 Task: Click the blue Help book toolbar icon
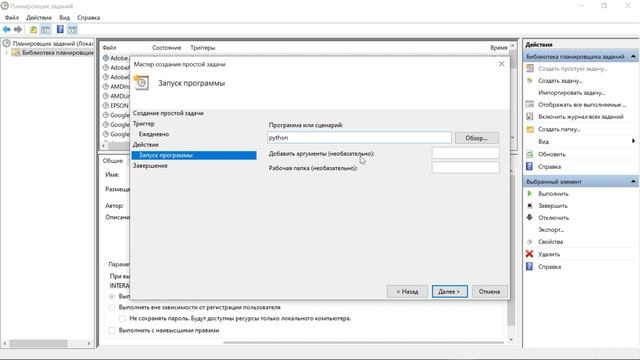tap(60, 29)
